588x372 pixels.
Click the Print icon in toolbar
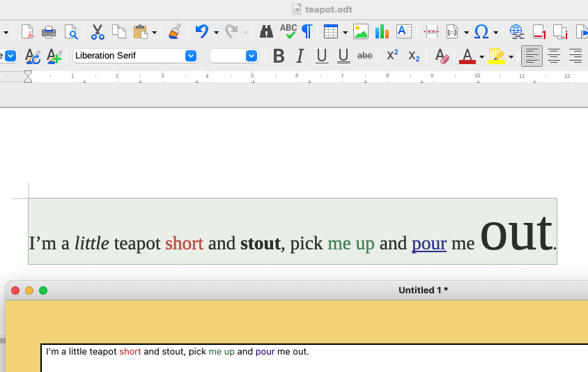click(49, 31)
